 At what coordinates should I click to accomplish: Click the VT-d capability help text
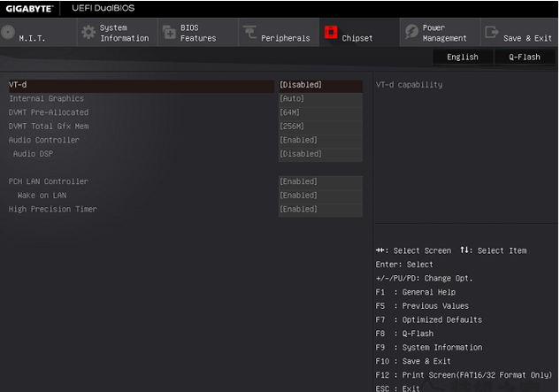click(x=409, y=85)
